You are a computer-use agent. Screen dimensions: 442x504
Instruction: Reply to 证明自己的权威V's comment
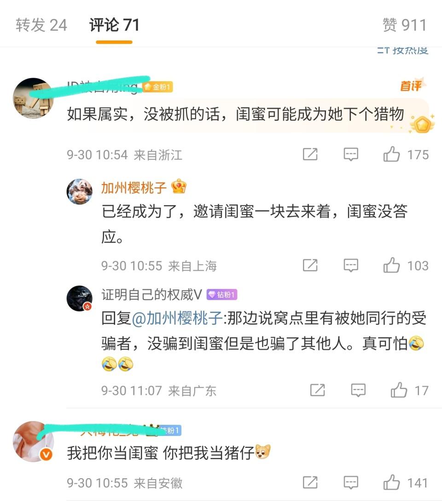(x=358, y=390)
